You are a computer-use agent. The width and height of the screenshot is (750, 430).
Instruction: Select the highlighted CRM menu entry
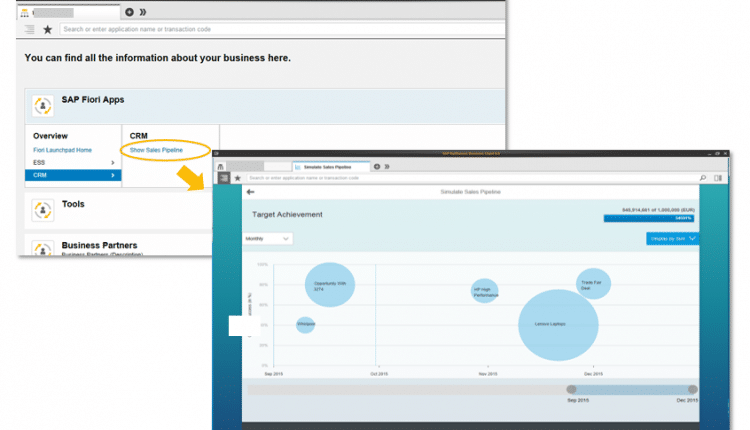pos(73,175)
